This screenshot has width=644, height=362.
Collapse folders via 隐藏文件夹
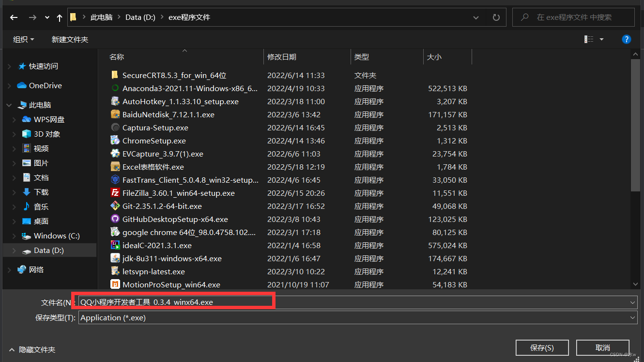point(32,349)
